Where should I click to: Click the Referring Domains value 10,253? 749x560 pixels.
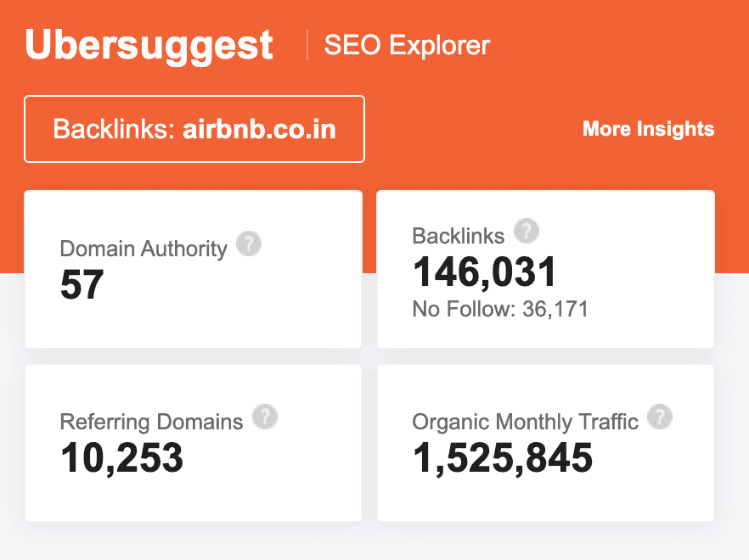point(121,458)
